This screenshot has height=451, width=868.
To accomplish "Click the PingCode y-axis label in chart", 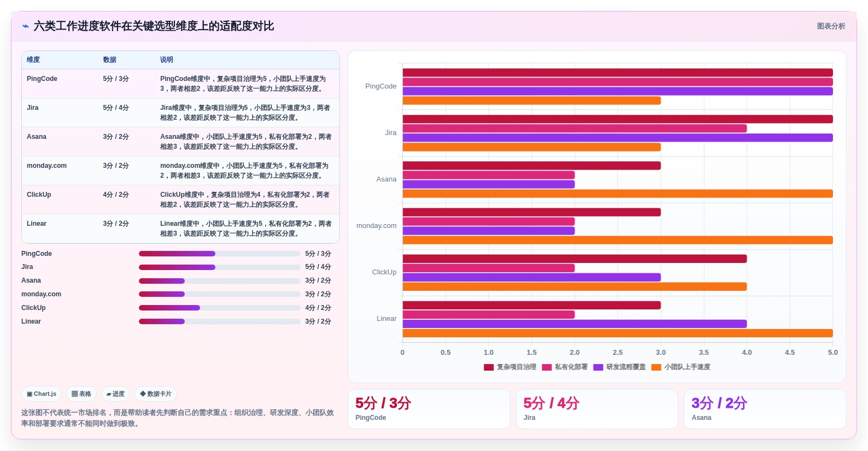I will click(x=381, y=86).
